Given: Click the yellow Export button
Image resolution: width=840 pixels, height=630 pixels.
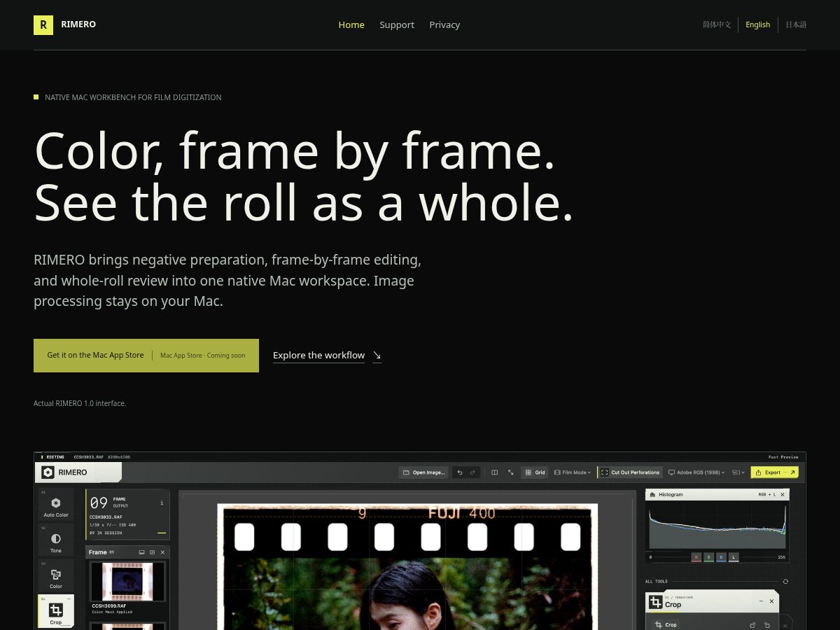Looking at the screenshot, I should [774, 472].
